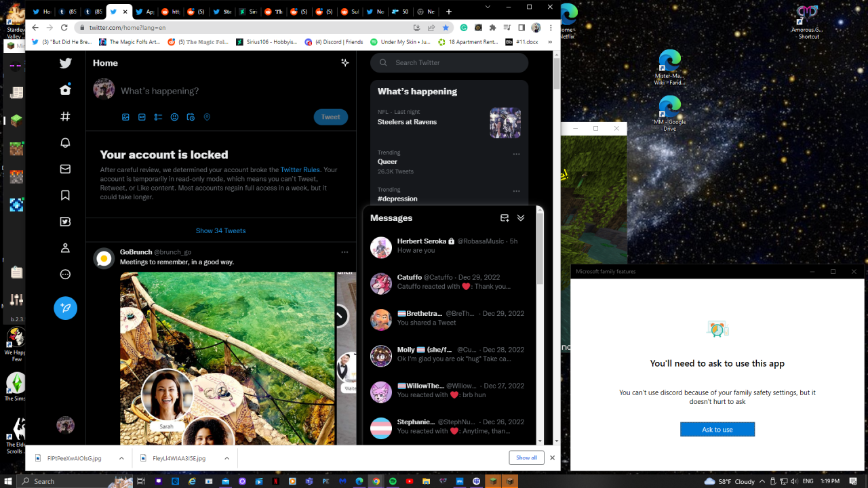
Task: Open Explore with the hashtag icon
Action: pos(65,116)
